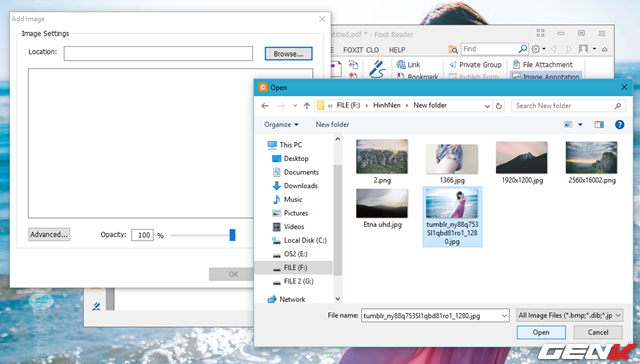The image size is (640, 364).
Task: Expand the File name history dropdown
Action: click(504, 315)
